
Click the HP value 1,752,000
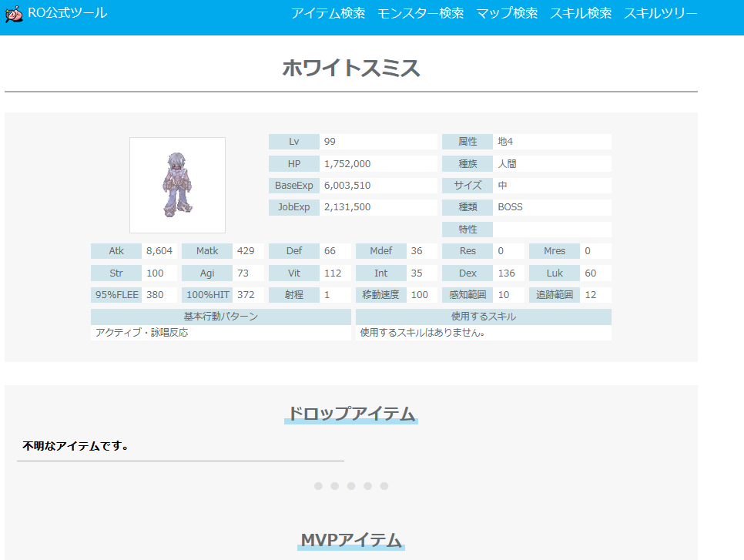point(347,164)
